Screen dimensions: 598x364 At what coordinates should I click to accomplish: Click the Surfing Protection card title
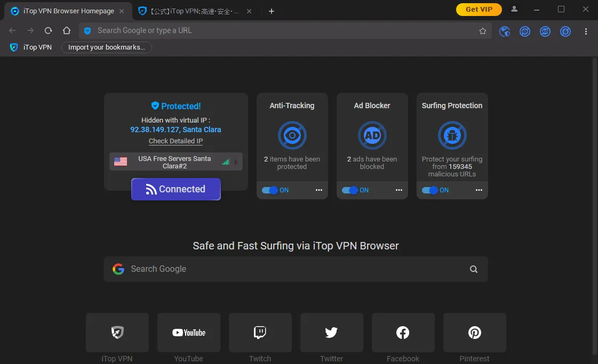[452, 106]
